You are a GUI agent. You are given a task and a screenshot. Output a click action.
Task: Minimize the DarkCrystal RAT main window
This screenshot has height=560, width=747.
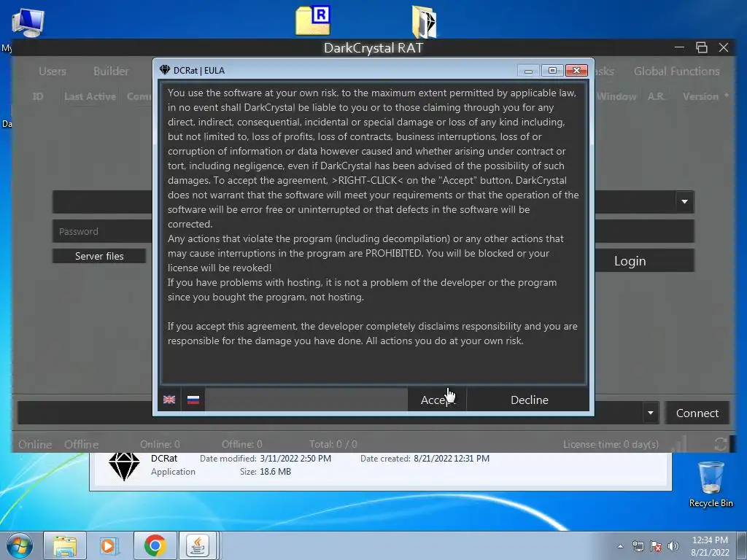pyautogui.click(x=679, y=47)
